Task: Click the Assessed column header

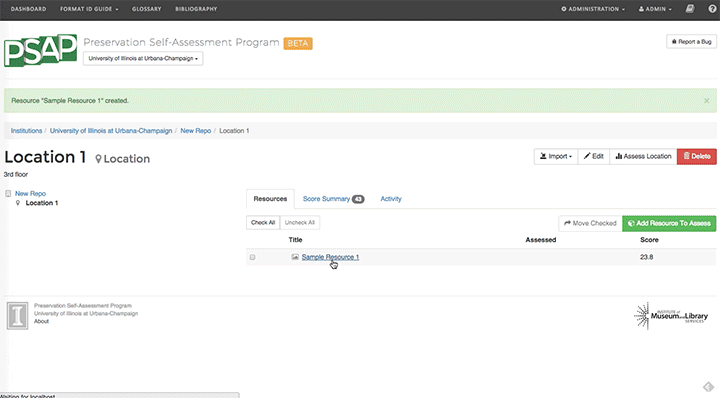Action: click(540, 240)
